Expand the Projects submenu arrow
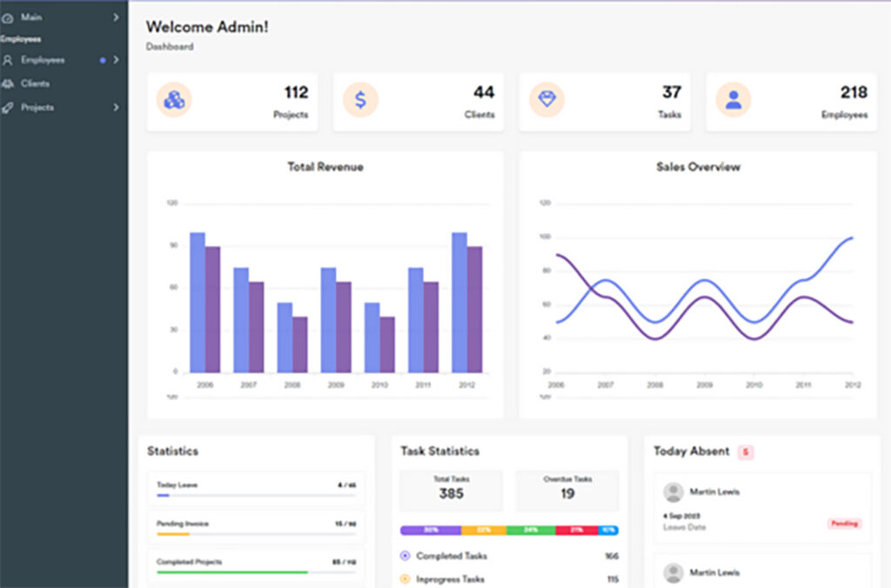The height and width of the screenshot is (588, 891). tap(116, 108)
